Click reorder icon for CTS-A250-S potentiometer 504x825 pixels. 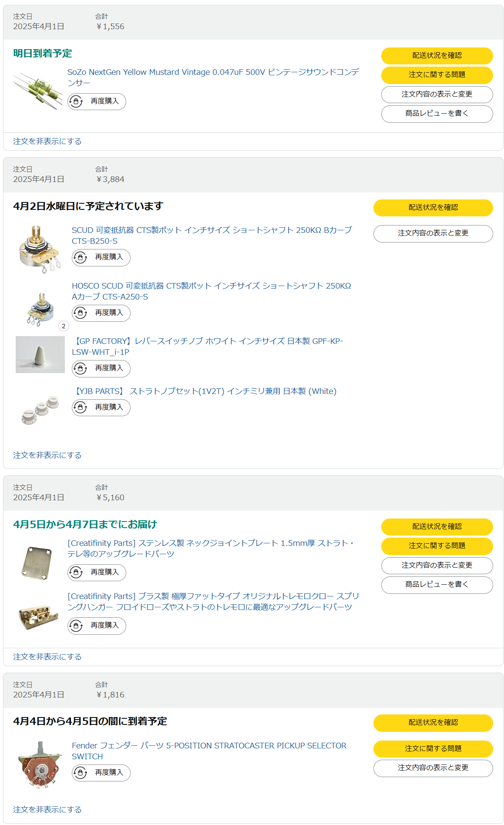[81, 313]
